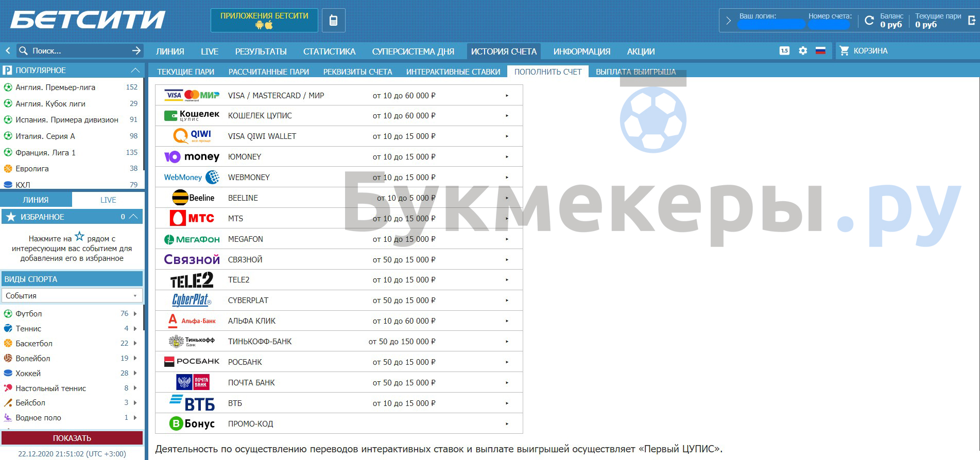Click the Betcity logo
Viewport: 980px width, 460px height.
tap(88, 20)
